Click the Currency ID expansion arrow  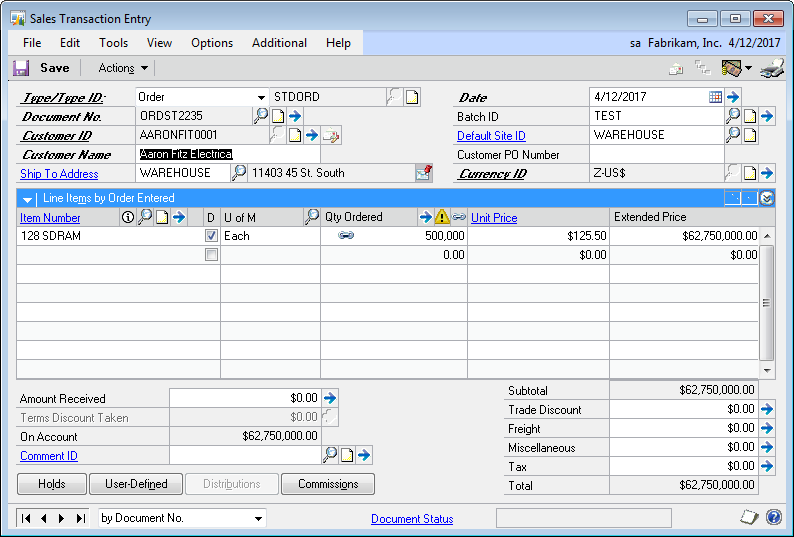click(x=767, y=173)
